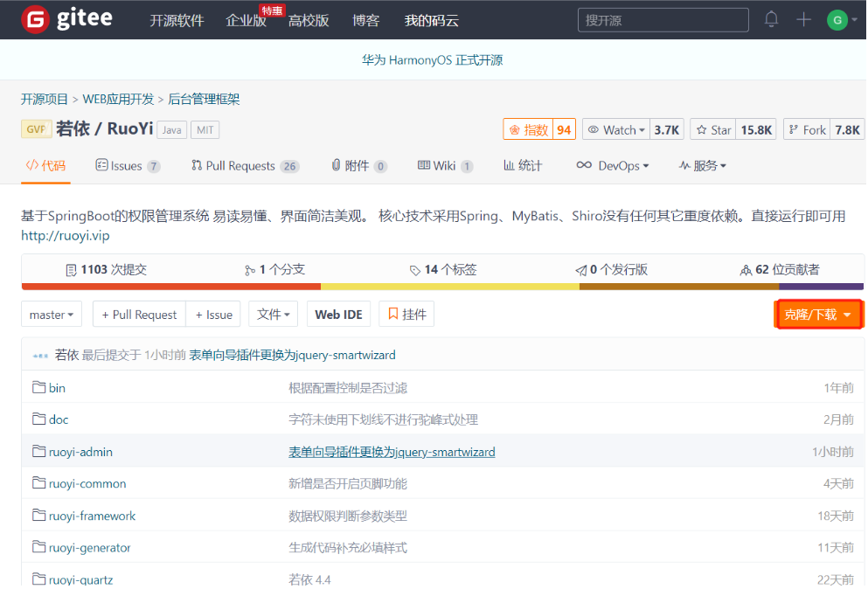The image size is (868, 596).
Task: Expand the 克隆/下载 clone download dropdown
Action: 818,315
